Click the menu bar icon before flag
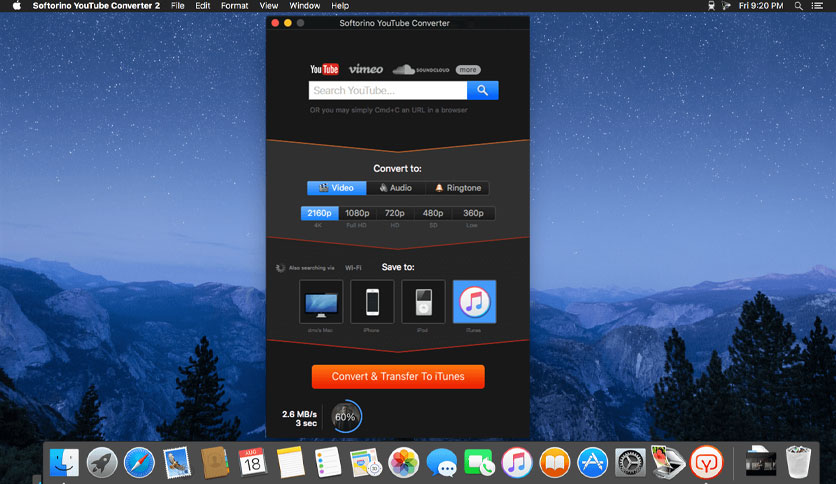 coord(711,6)
